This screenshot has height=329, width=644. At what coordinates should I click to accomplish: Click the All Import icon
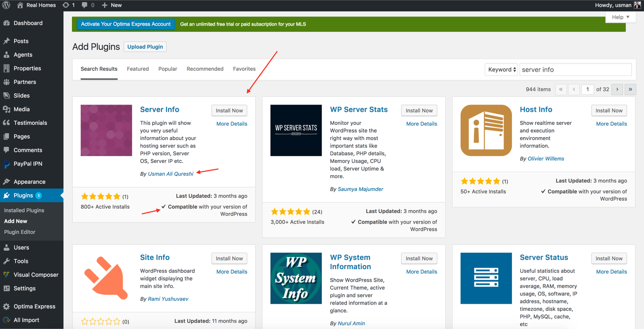(x=6, y=320)
